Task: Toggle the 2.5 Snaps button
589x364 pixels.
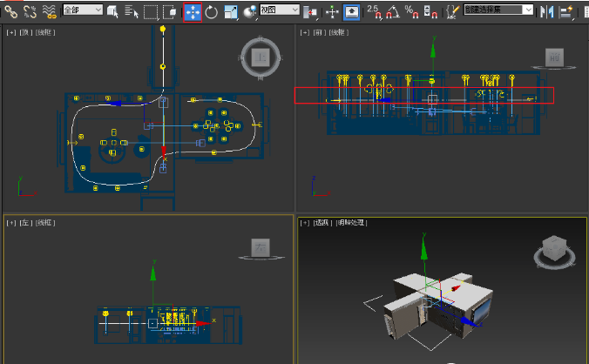Action: click(374, 11)
